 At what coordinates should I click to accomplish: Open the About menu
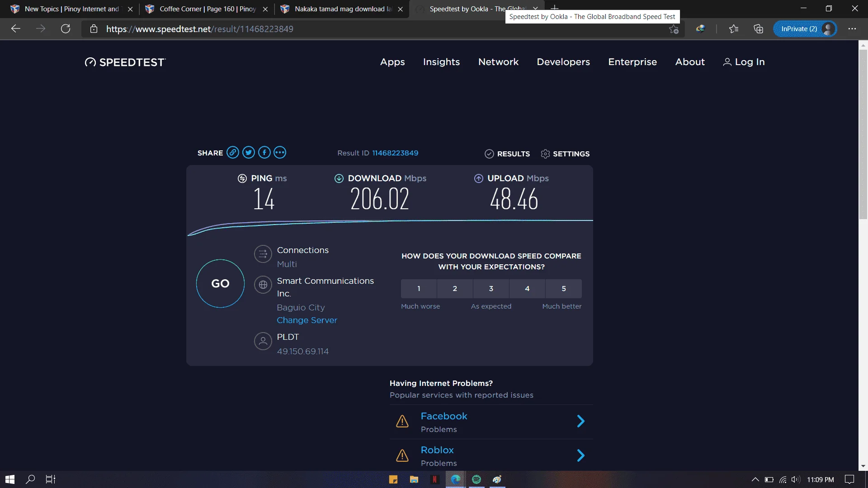[x=690, y=62]
